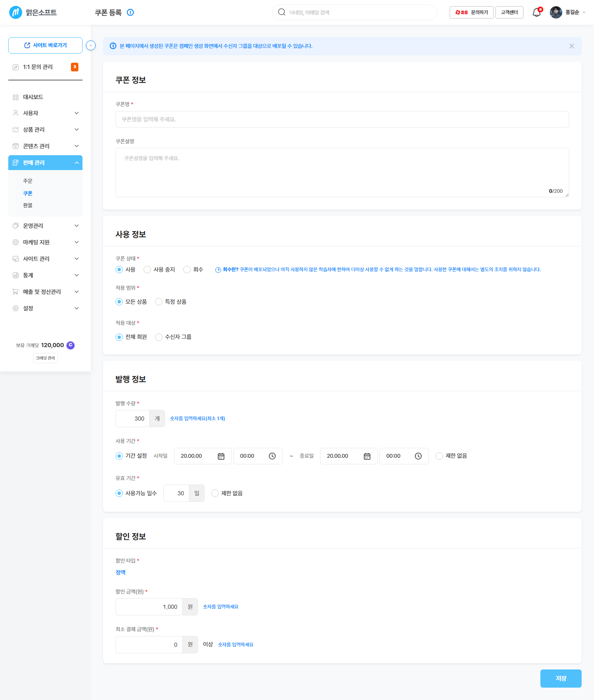Viewport: 594px width, 700px height.
Task: Click the 매출 및 정산관리 cart icon
Action: click(16, 292)
